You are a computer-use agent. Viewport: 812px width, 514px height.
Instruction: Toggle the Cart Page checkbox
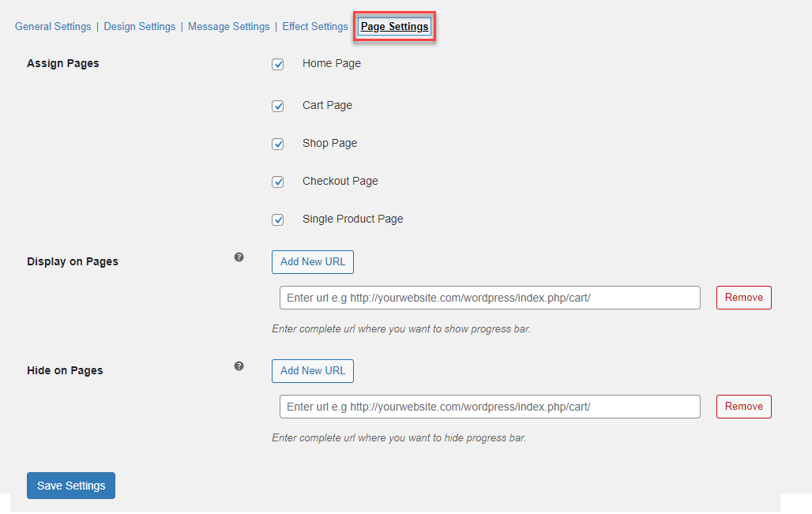278,106
